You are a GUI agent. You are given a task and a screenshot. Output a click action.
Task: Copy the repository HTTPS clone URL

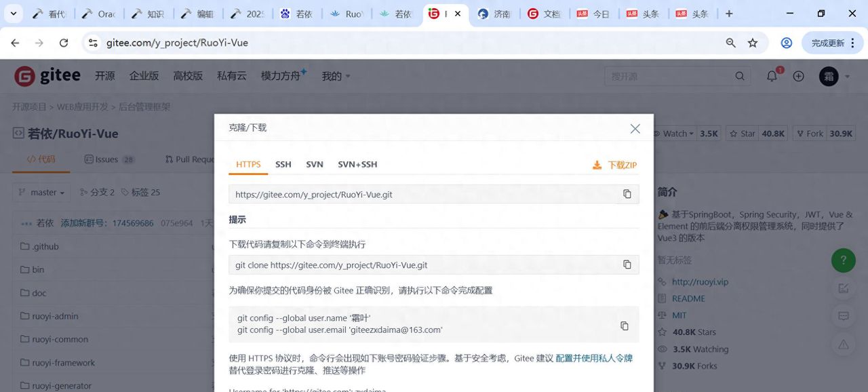point(627,194)
